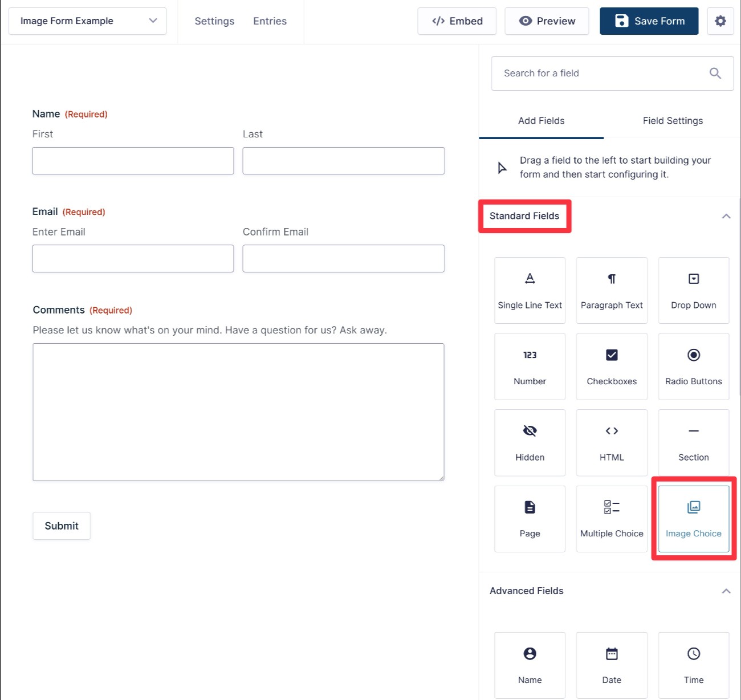Add a Page break field

point(530,518)
